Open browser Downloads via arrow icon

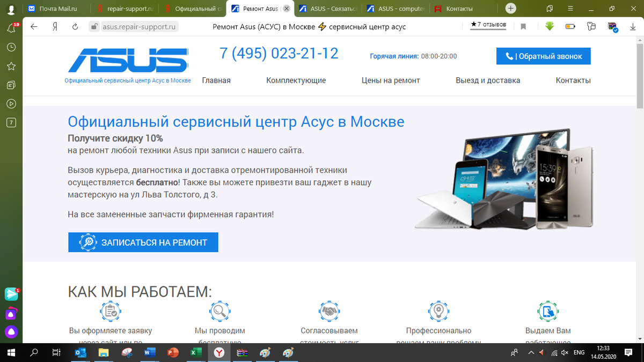pyautogui.click(x=633, y=26)
